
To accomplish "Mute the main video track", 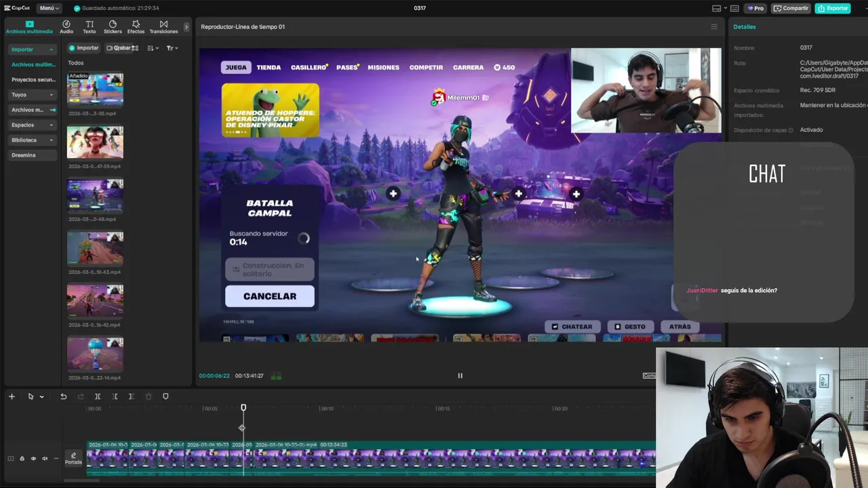I will point(45,459).
